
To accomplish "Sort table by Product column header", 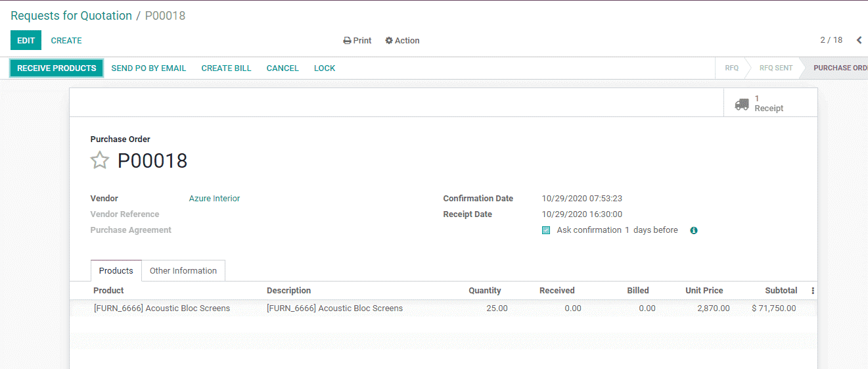I will 108,291.
